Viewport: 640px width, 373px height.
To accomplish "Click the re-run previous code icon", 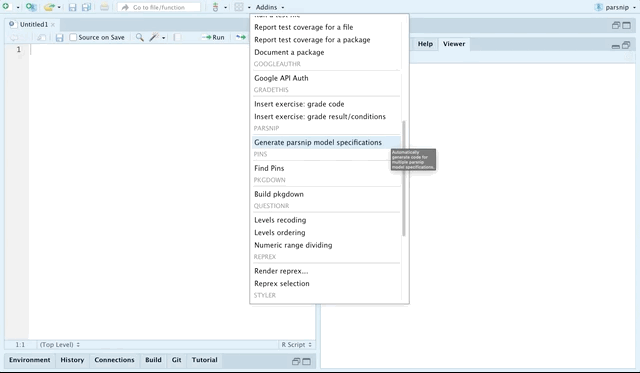I will [x=241, y=37].
